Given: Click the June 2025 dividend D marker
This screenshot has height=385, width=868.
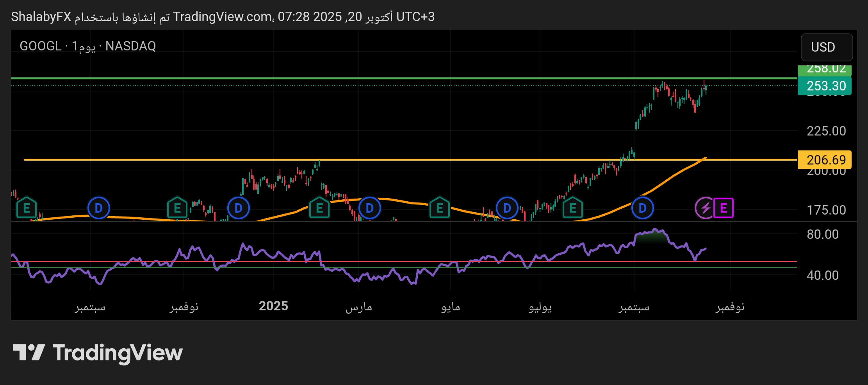Looking at the screenshot, I should [x=507, y=208].
